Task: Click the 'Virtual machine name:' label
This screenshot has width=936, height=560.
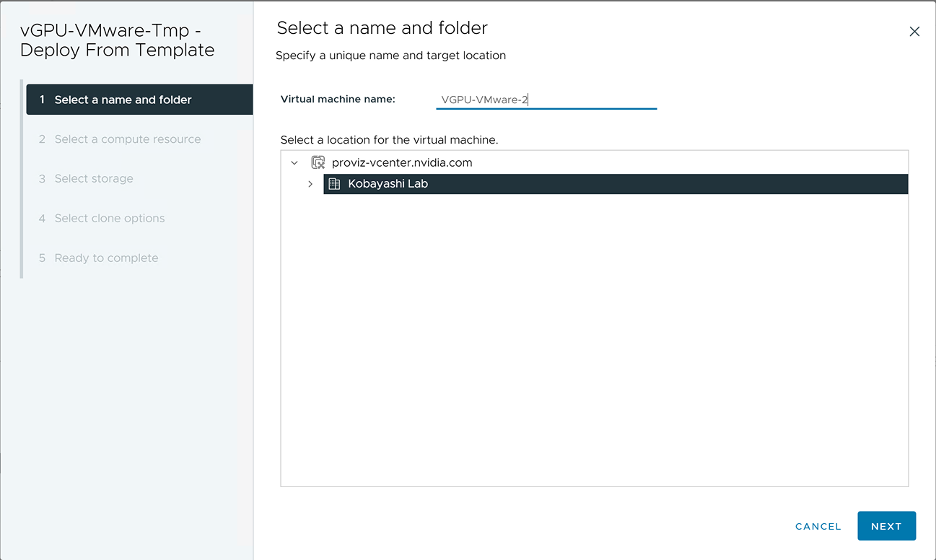Action: [x=338, y=100]
